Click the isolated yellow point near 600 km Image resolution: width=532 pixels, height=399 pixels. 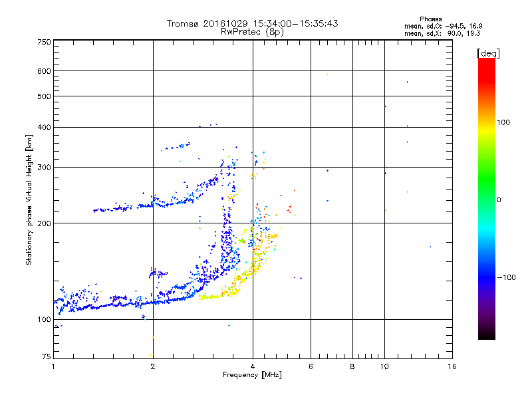pos(327,74)
